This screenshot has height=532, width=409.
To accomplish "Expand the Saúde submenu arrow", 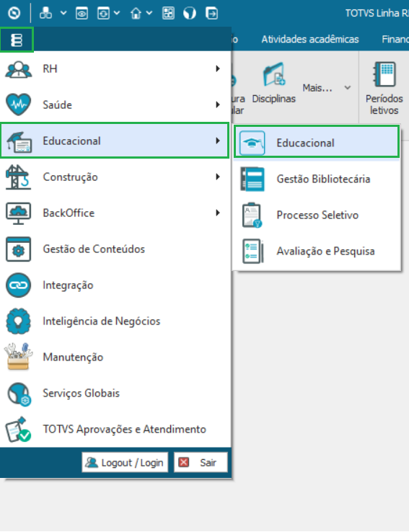I will coord(218,105).
